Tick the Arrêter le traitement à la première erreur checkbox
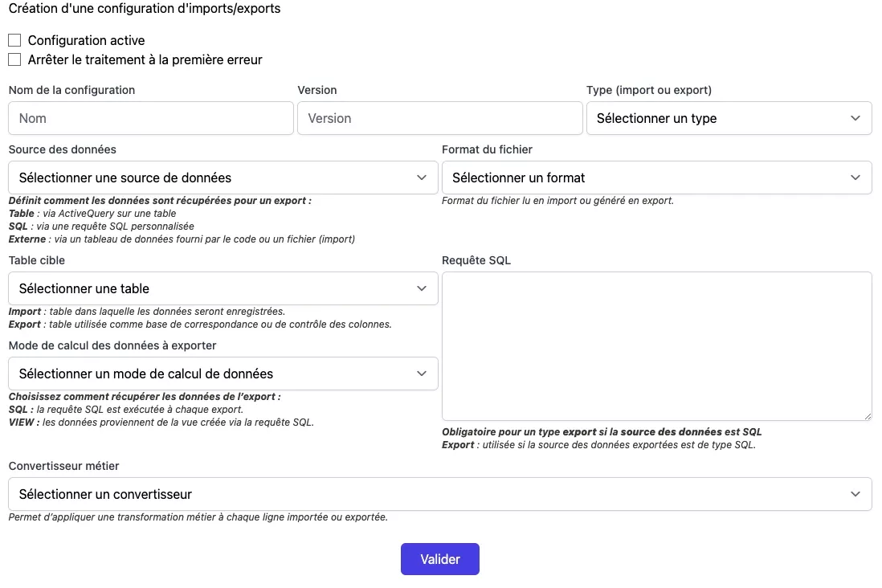The width and height of the screenshot is (882, 588). [14, 59]
